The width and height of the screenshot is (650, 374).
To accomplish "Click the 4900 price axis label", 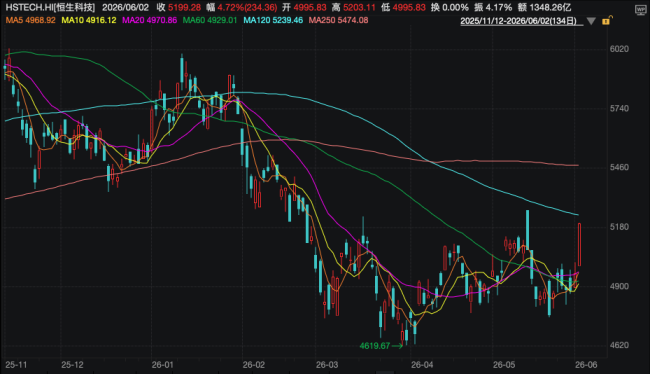I will click(619, 286).
